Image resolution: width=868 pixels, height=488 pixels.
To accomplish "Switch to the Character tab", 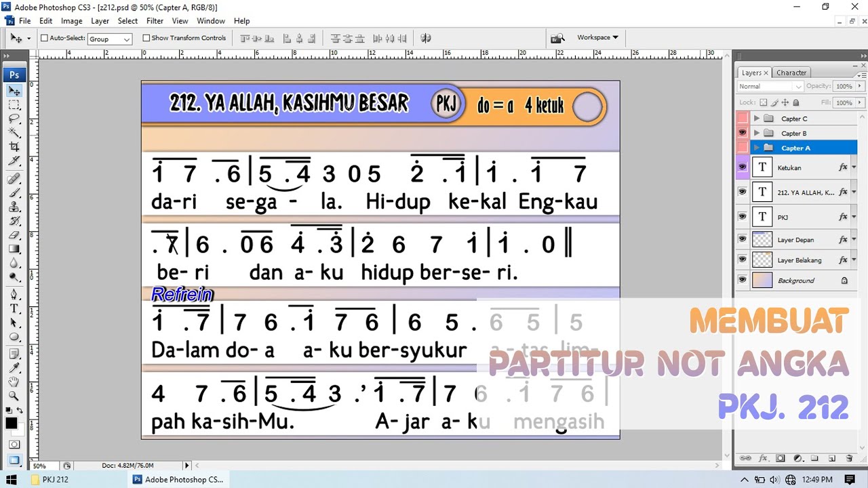I will pyautogui.click(x=791, y=73).
